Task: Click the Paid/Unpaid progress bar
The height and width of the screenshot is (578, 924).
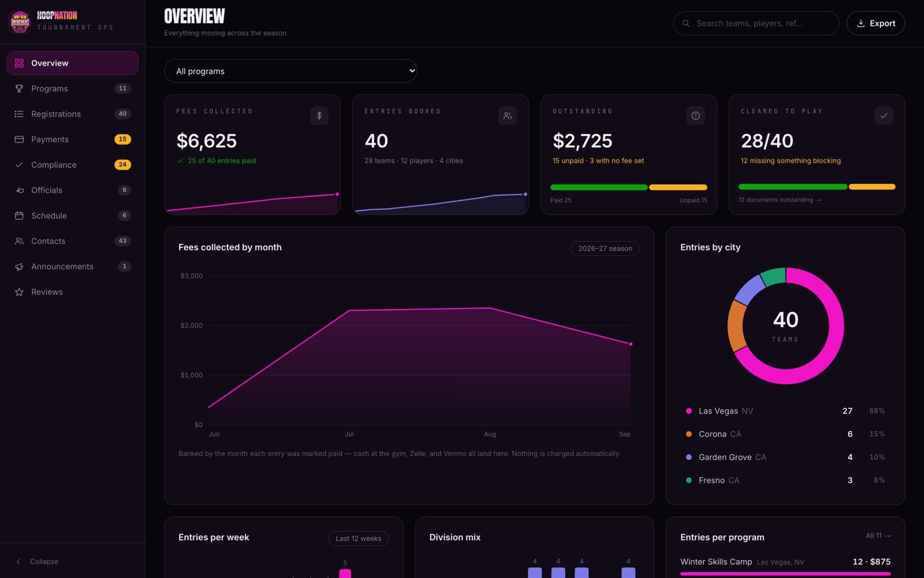Action: [628, 187]
